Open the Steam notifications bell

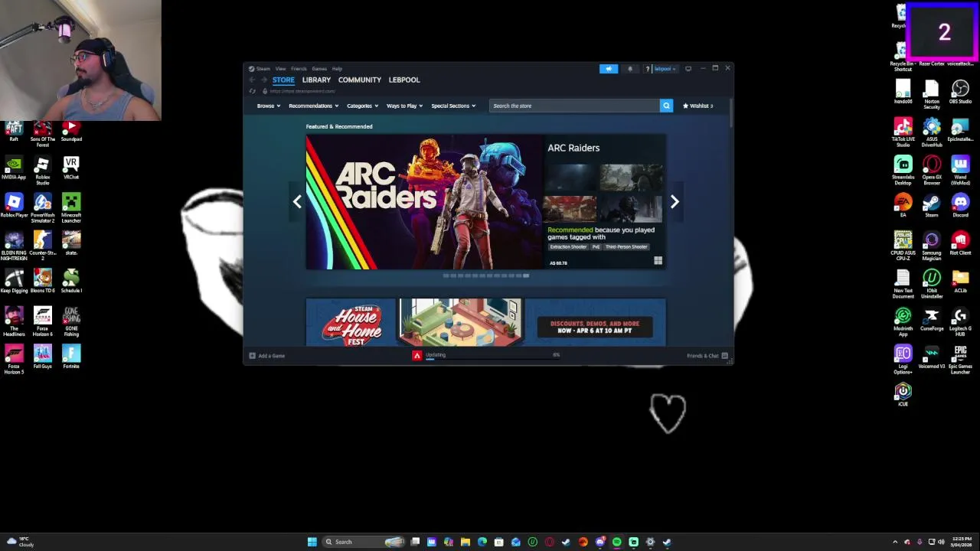[x=630, y=69]
